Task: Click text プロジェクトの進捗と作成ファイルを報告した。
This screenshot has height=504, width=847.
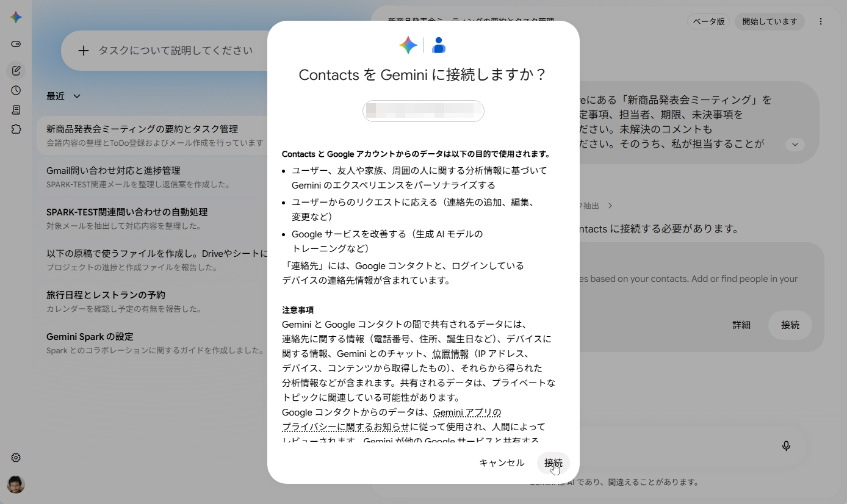Action: point(132,267)
